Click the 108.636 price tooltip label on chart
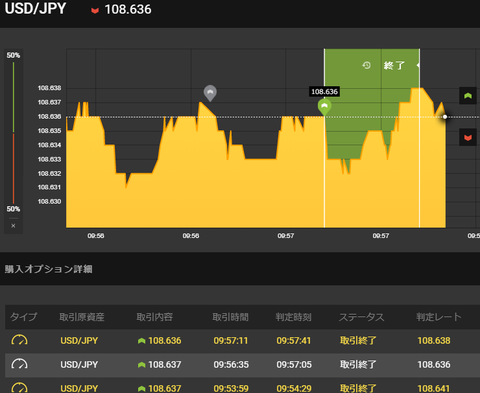This screenshot has height=393, width=480. pos(324,92)
